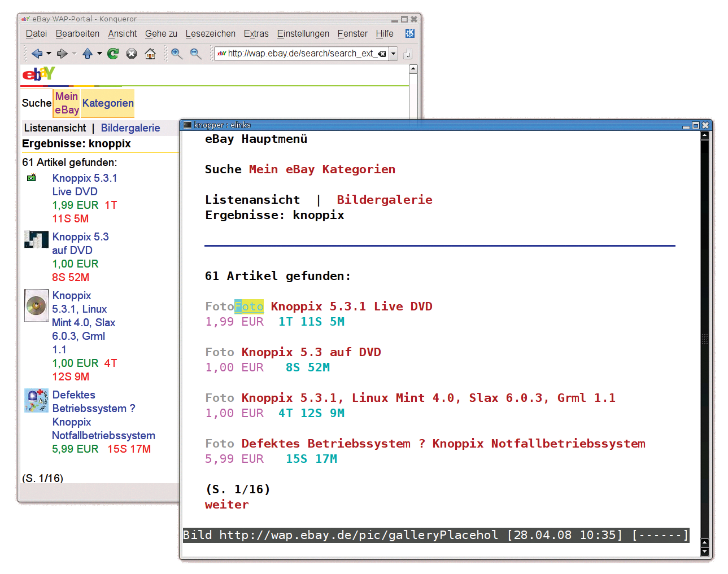The image size is (728, 574).
Task: Switch to Bildergalerie in Konqueror
Action: point(130,128)
